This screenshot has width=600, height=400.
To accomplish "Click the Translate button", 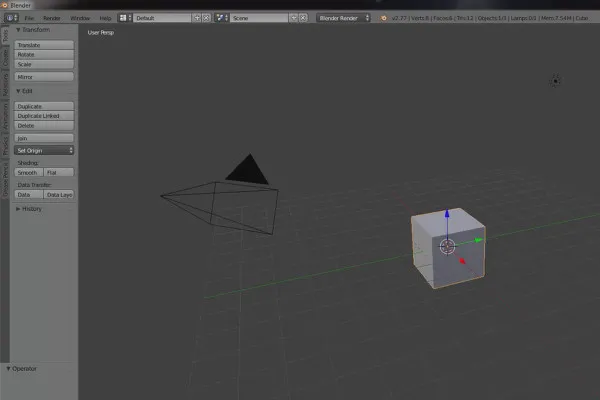I will [x=44, y=45].
